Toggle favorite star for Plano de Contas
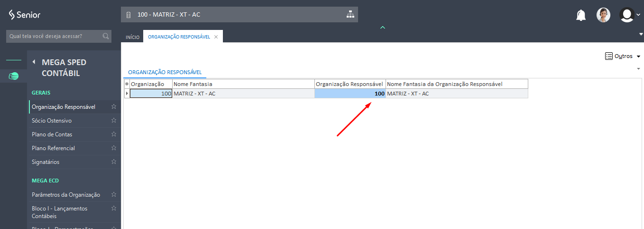Image resolution: width=644 pixels, height=229 pixels. (113, 134)
